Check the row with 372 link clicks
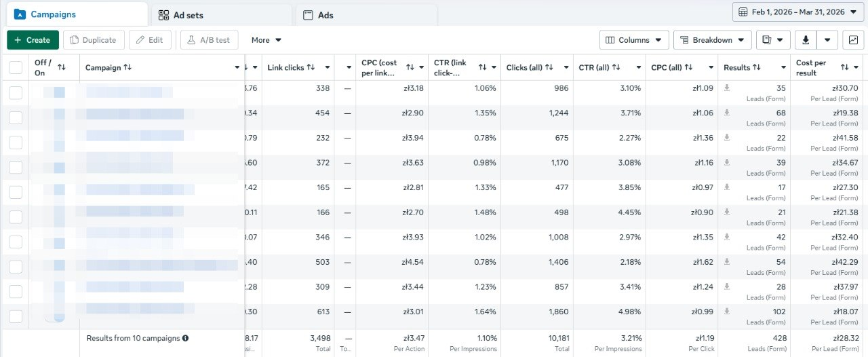The image size is (868, 357). coord(16,168)
